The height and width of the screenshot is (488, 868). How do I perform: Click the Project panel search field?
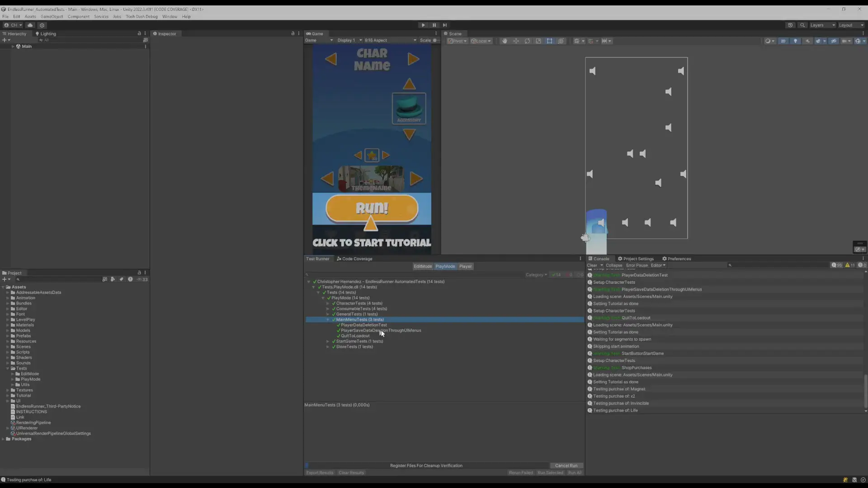coord(59,280)
